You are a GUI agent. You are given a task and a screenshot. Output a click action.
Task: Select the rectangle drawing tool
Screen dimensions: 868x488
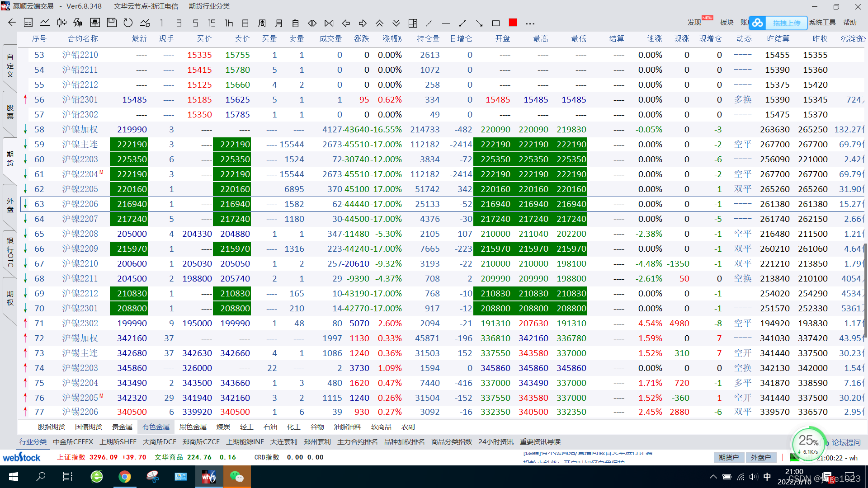coord(496,23)
